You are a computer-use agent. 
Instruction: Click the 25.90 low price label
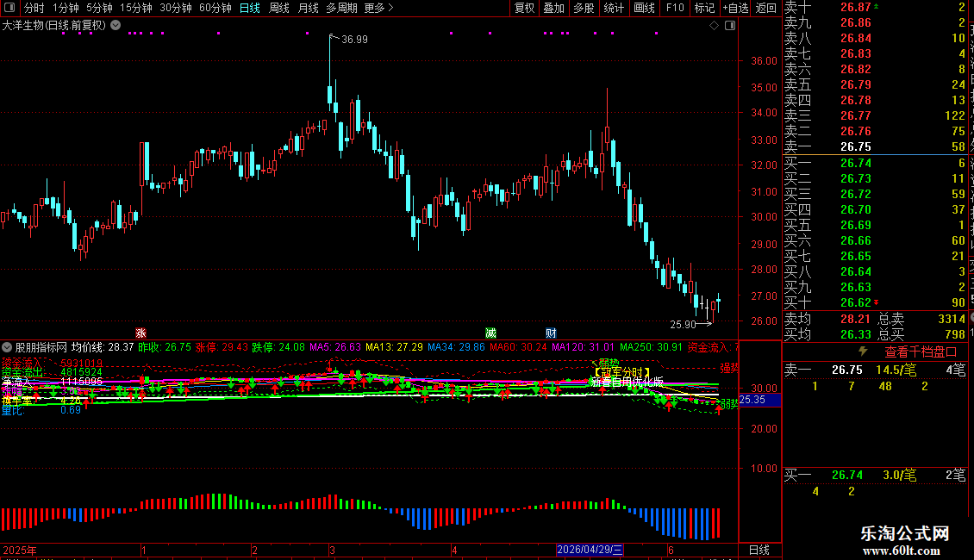click(x=683, y=324)
